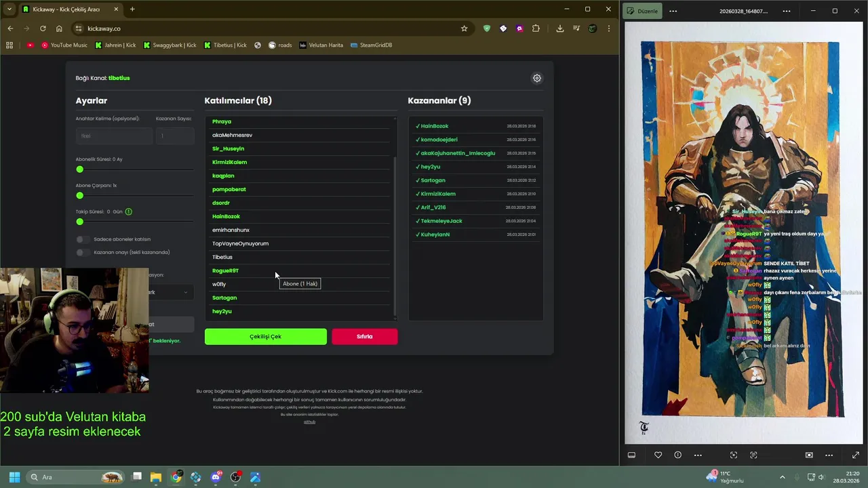This screenshot has height=488, width=868.
Task: Open the roads bookmark
Action: pyautogui.click(x=280, y=45)
